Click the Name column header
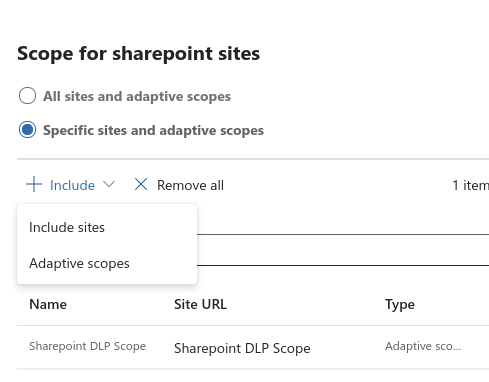The width and height of the screenshot is (489, 382). point(48,304)
